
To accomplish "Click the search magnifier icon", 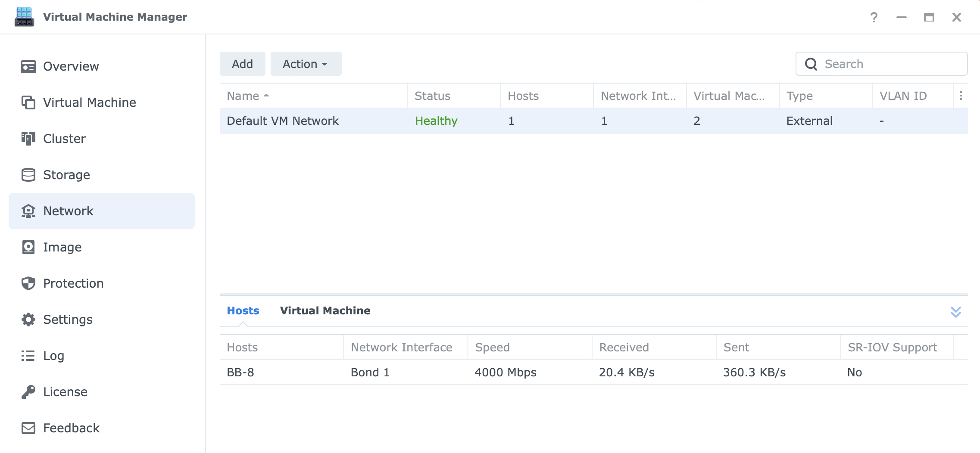I will pos(811,64).
